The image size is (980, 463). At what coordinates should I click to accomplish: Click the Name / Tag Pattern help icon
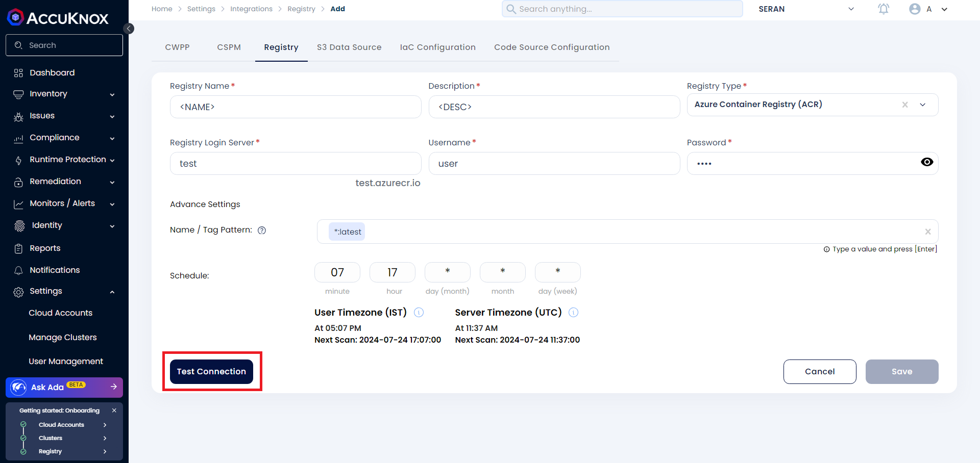pos(262,230)
